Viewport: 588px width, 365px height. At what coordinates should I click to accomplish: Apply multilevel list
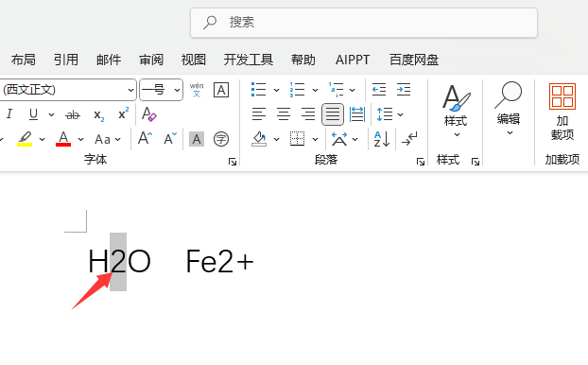[x=336, y=90]
